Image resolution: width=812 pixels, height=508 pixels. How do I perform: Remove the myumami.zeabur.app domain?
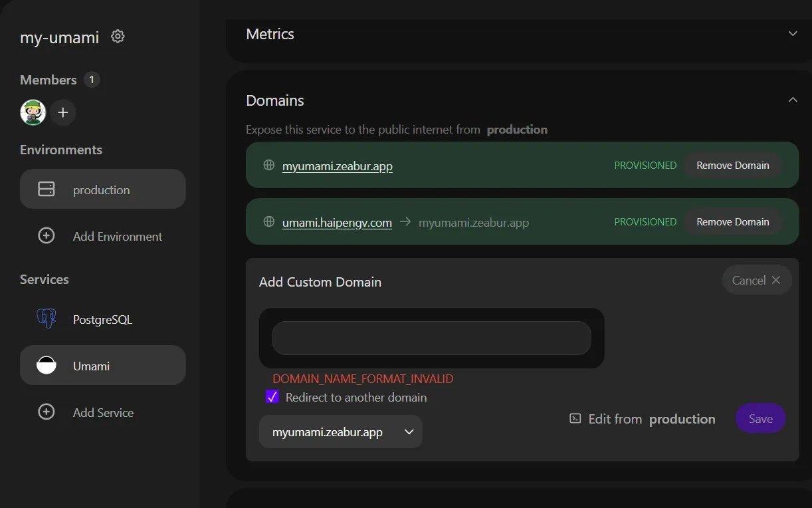click(733, 165)
